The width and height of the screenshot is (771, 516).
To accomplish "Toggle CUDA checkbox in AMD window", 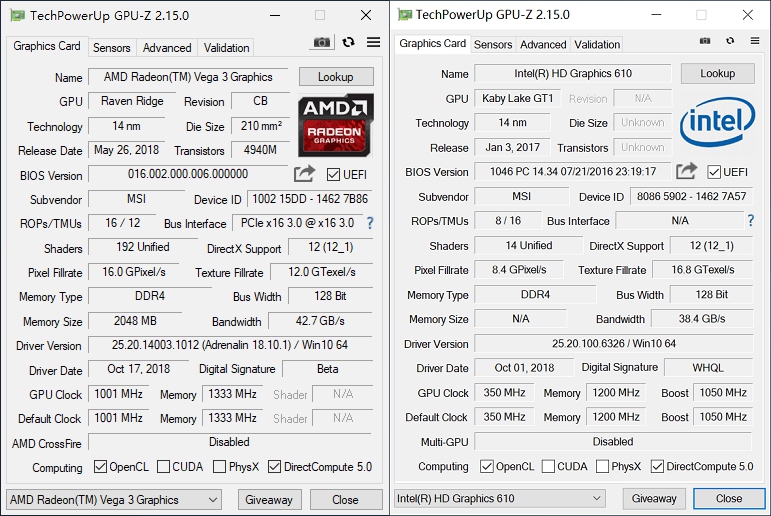I will click(x=164, y=466).
